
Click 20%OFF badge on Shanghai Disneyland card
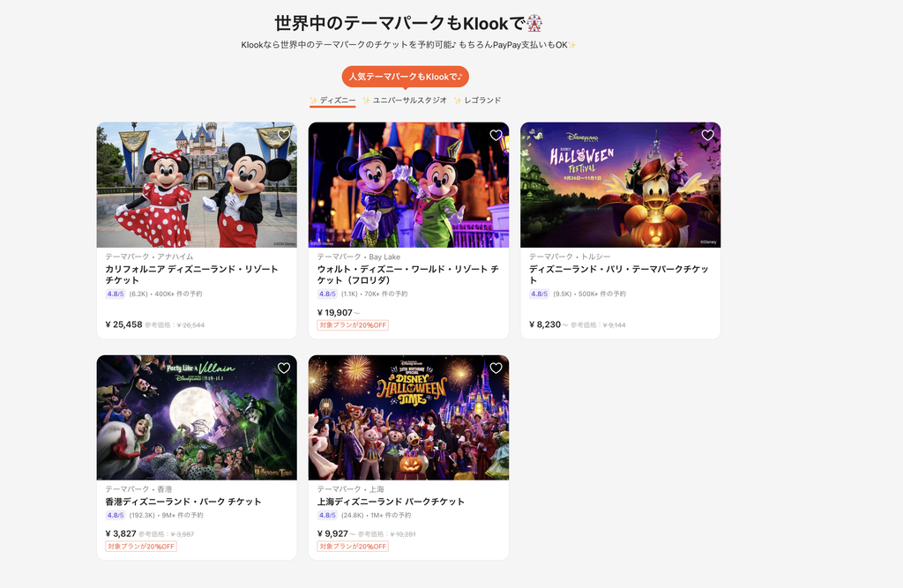(353, 547)
